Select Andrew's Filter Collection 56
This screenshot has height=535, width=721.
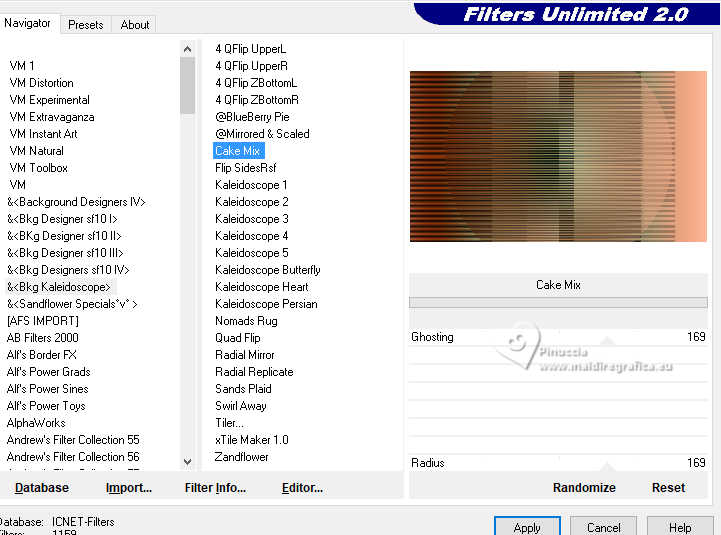pyautogui.click(x=73, y=457)
